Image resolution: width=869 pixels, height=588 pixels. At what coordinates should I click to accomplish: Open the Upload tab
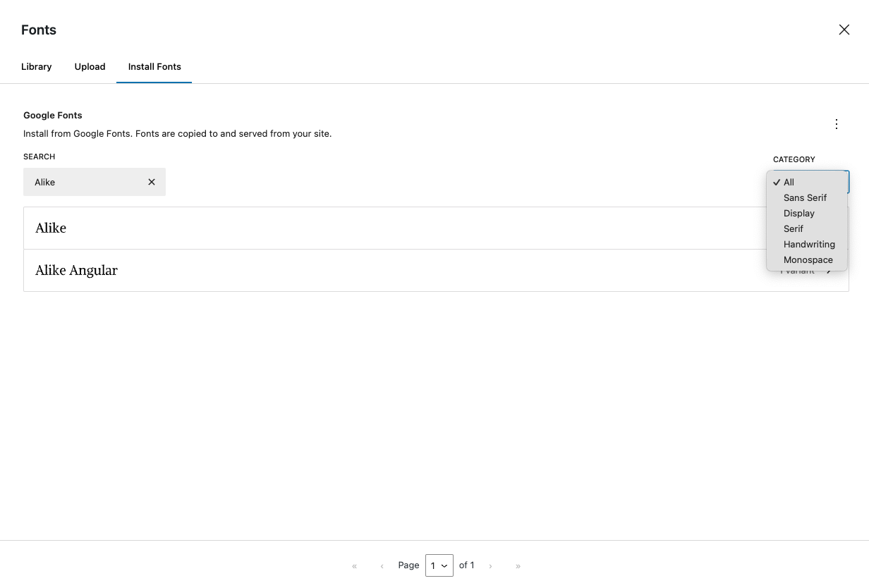pyautogui.click(x=90, y=66)
